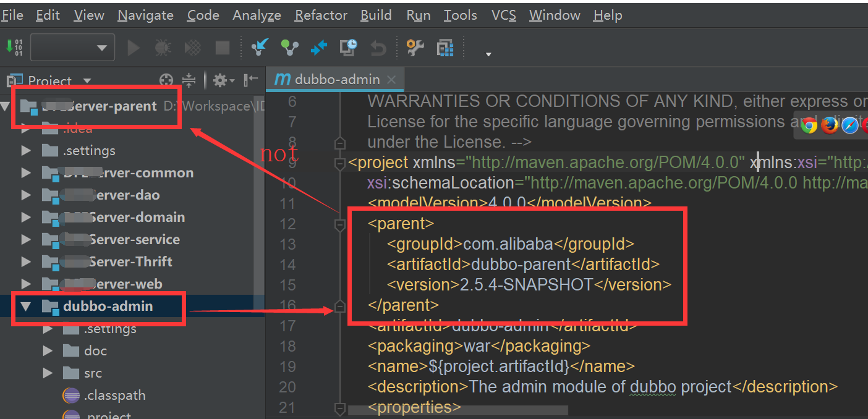Open the Analyze menu
This screenshot has height=419, width=868.
tap(257, 15)
